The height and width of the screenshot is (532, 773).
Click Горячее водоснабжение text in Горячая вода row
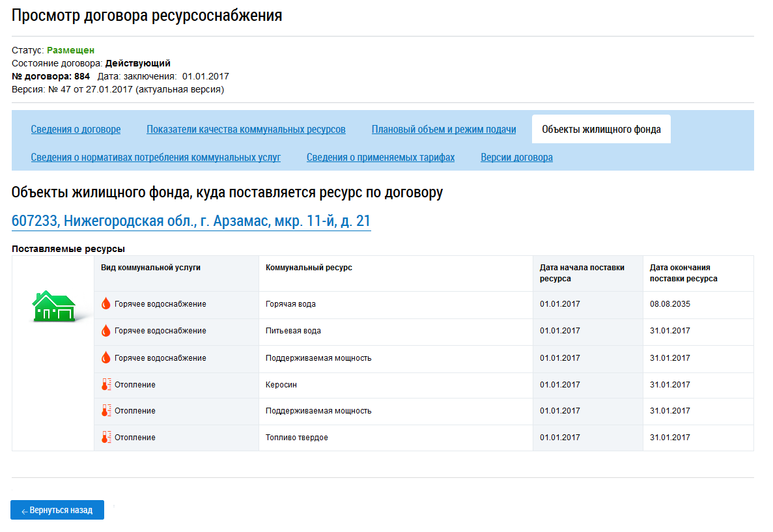coord(160,303)
